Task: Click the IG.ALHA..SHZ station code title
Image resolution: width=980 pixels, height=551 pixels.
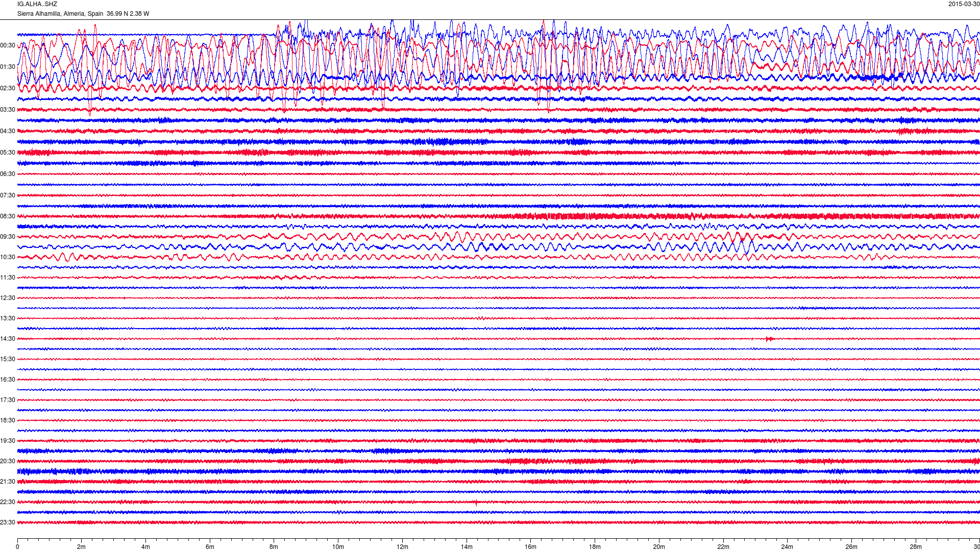Action: pyautogui.click(x=37, y=4)
